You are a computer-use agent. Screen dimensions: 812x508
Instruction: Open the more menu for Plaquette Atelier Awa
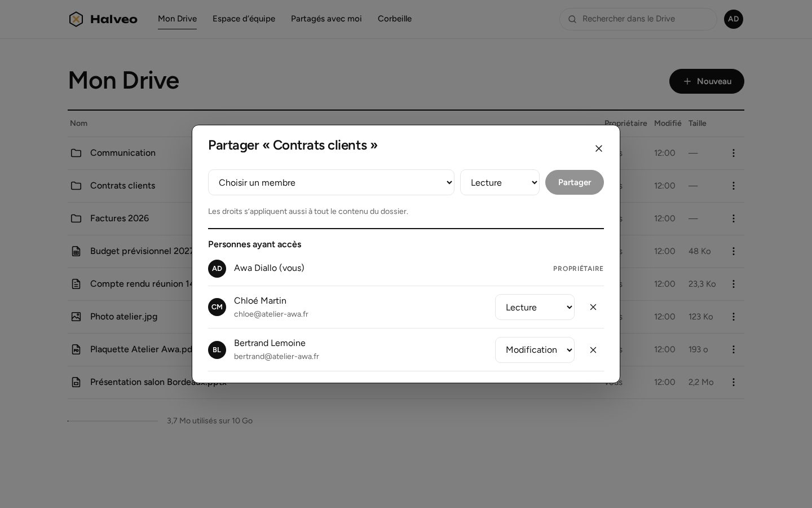pyautogui.click(x=734, y=349)
